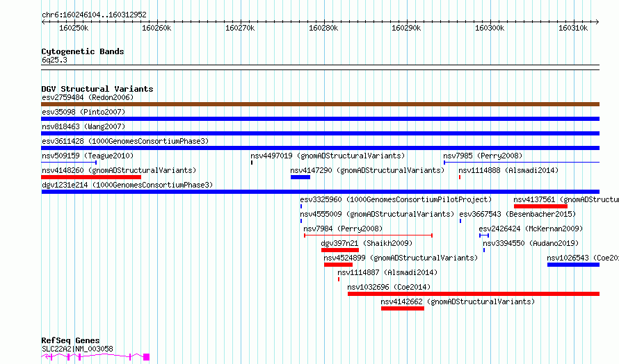Screen dimensions: 619x364
Task: Click the 160270k ruler tick label
Action: click(x=240, y=28)
